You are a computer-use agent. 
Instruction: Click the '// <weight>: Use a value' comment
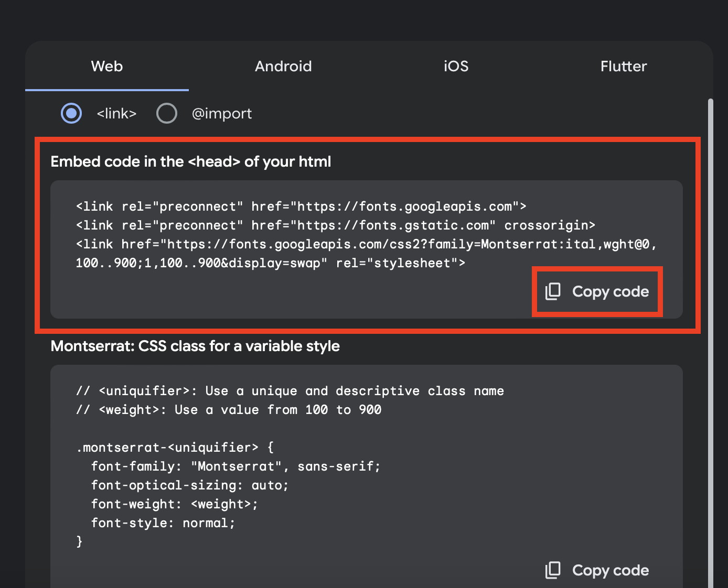coord(229,410)
